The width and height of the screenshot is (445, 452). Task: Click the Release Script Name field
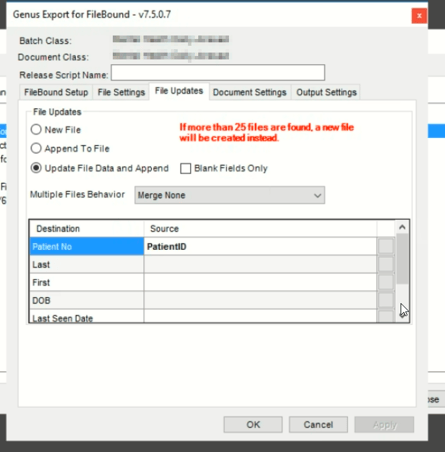pyautogui.click(x=218, y=73)
